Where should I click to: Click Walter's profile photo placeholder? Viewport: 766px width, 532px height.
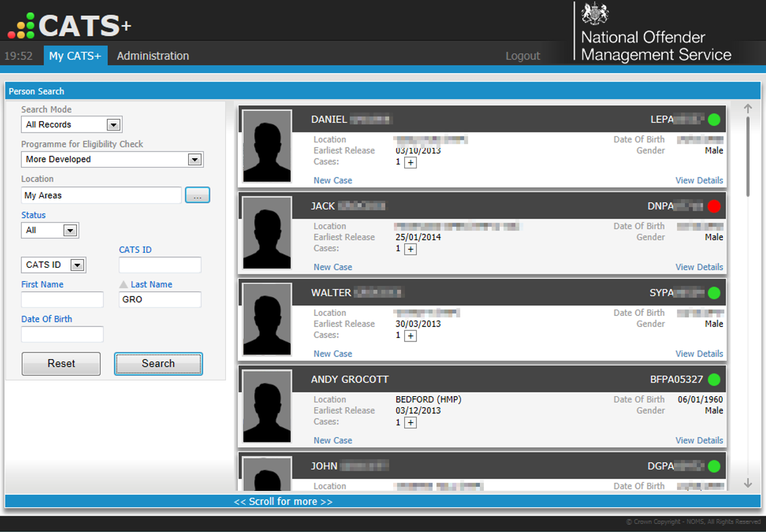[x=266, y=319]
